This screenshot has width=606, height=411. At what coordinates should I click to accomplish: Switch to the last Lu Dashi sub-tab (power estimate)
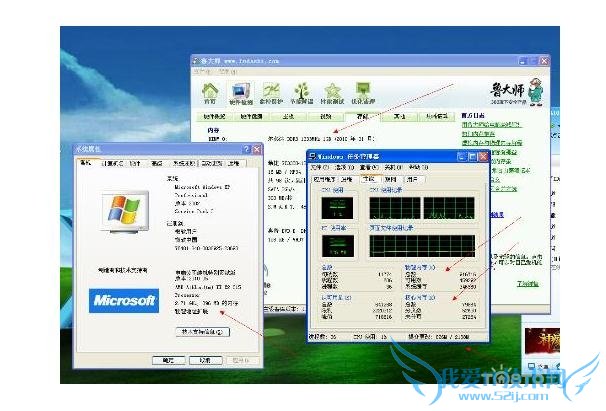click(437, 116)
